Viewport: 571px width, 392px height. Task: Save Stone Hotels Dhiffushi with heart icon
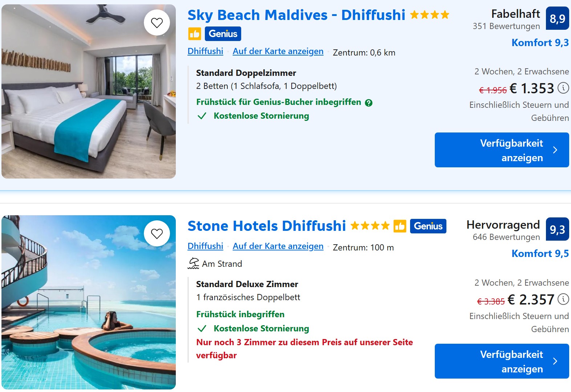157,233
